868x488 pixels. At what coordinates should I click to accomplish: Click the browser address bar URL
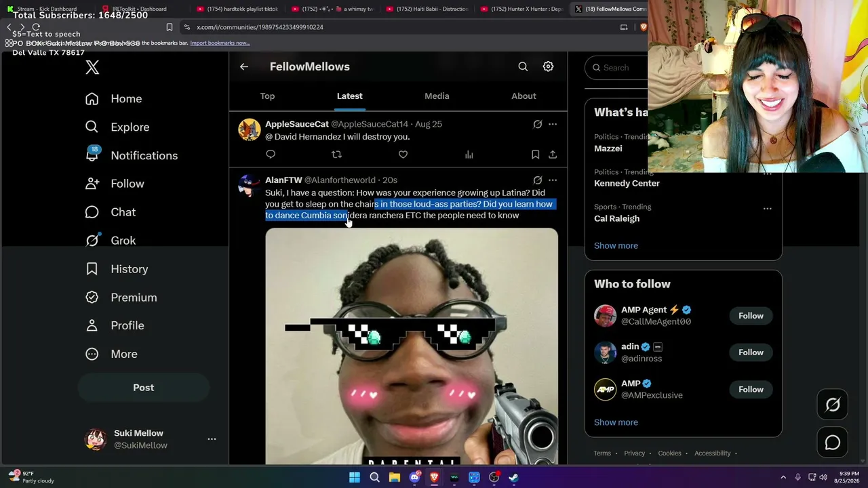(x=260, y=27)
